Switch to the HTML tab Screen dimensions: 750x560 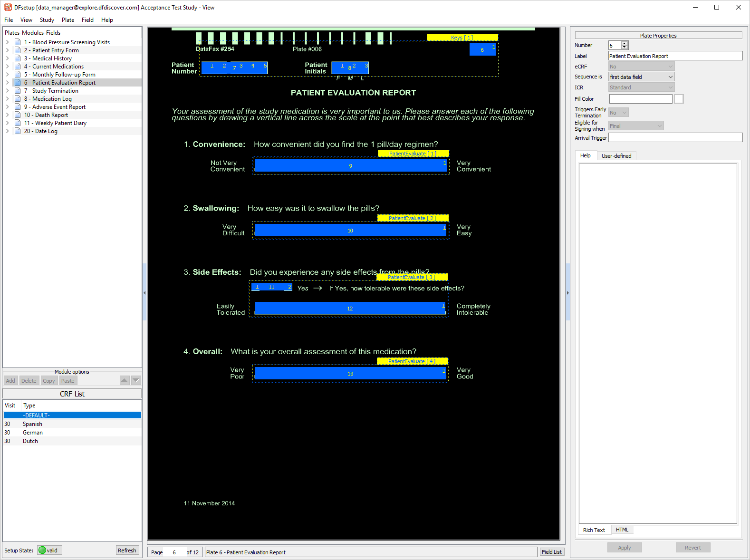622,530
